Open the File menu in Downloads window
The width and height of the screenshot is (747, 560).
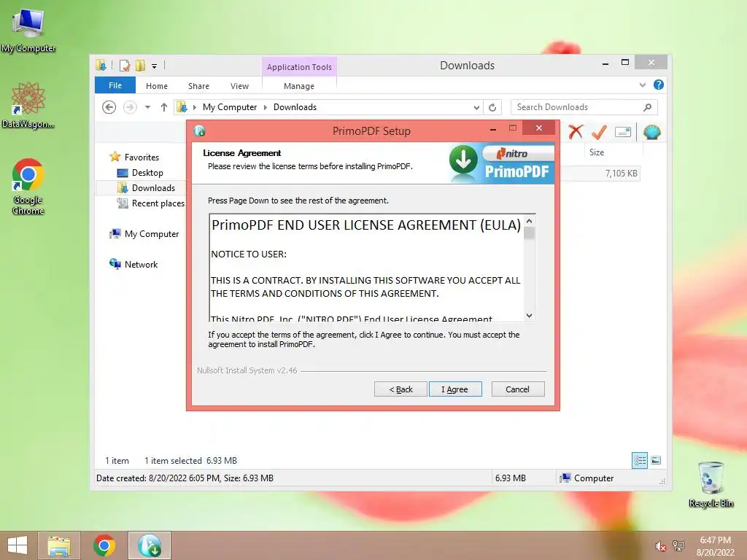click(115, 85)
